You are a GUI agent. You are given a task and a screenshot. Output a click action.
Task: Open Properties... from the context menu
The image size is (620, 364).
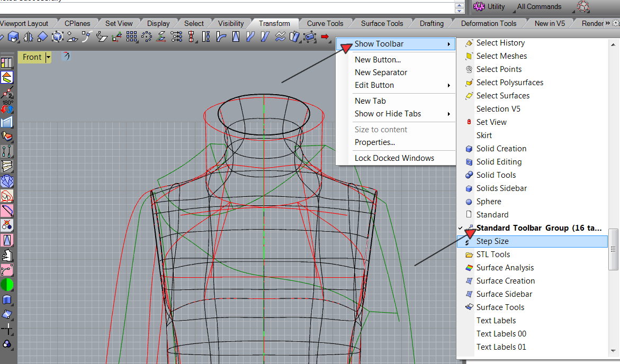pos(375,142)
